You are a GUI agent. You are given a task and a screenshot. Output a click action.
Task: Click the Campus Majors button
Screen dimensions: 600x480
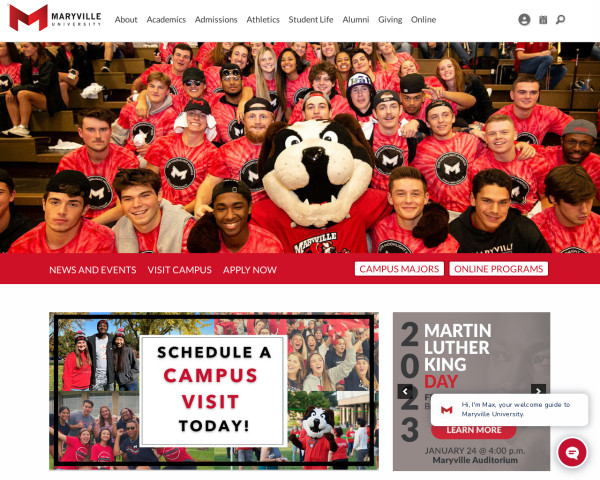399,269
